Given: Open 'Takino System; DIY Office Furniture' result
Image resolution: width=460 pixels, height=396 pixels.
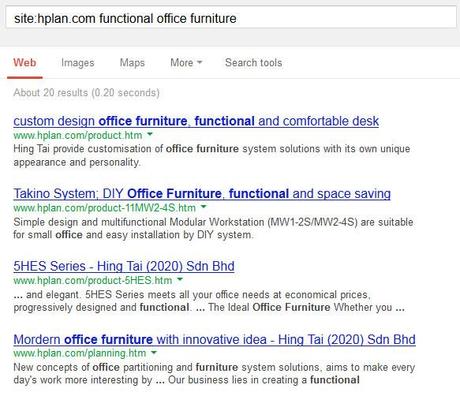Looking at the screenshot, I should 202,193.
